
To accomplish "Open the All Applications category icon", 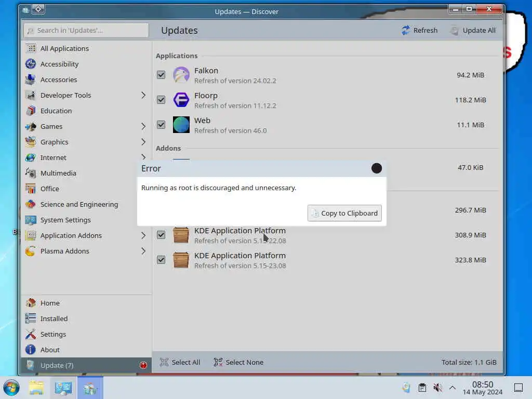I will pos(31,48).
